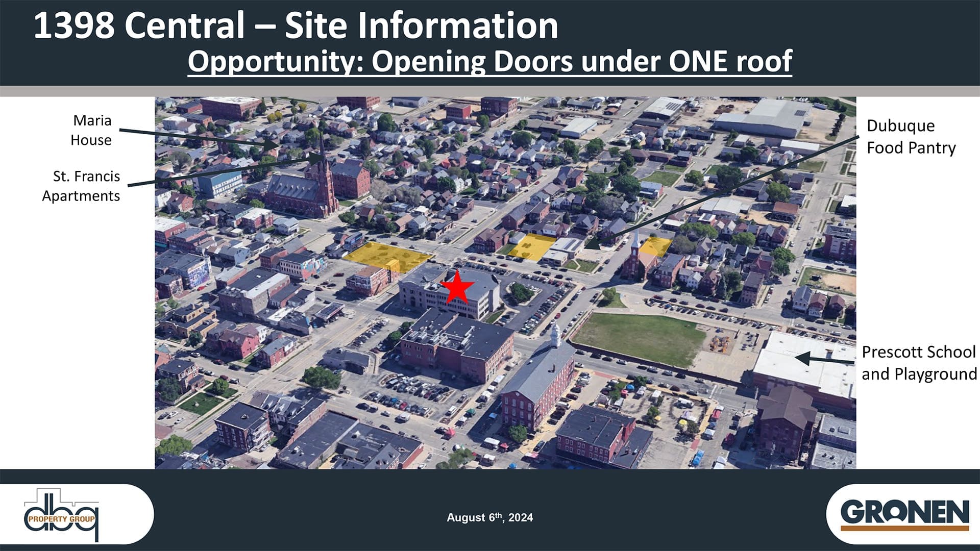Click the St. Francis Apartments label
The image size is (980, 551).
pos(82,186)
